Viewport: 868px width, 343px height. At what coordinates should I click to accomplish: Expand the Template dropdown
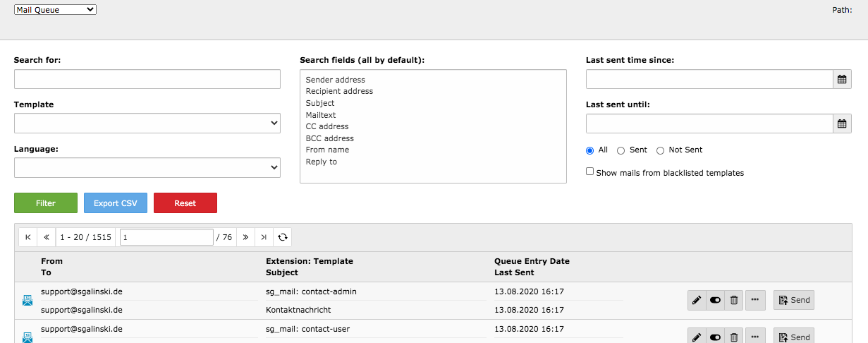(147, 123)
